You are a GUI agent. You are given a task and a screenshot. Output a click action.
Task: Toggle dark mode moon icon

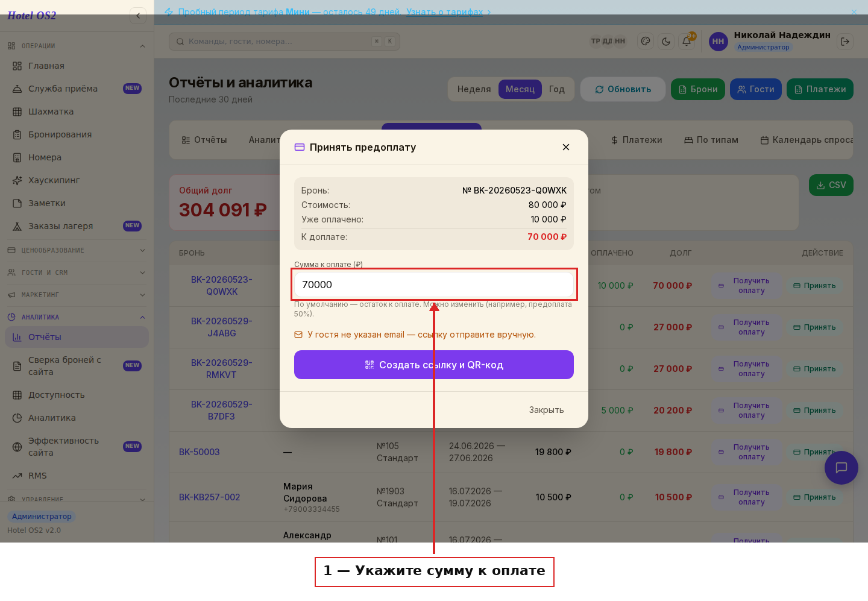pyautogui.click(x=666, y=41)
